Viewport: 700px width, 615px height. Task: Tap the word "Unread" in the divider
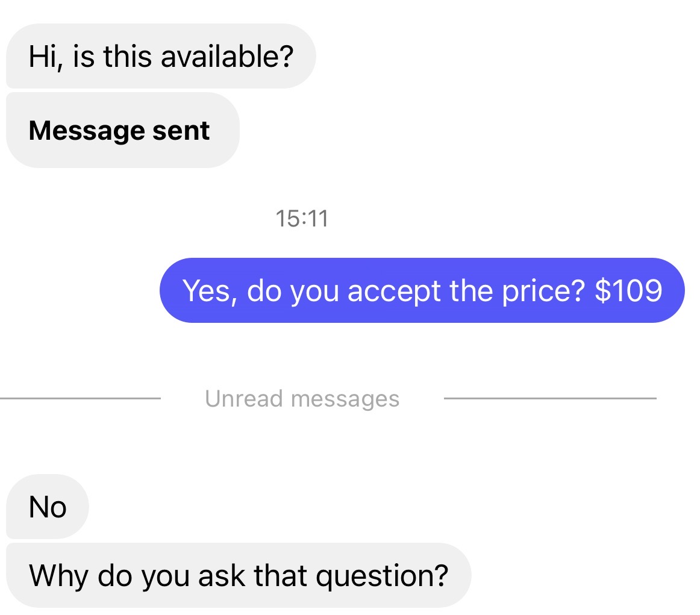(243, 398)
